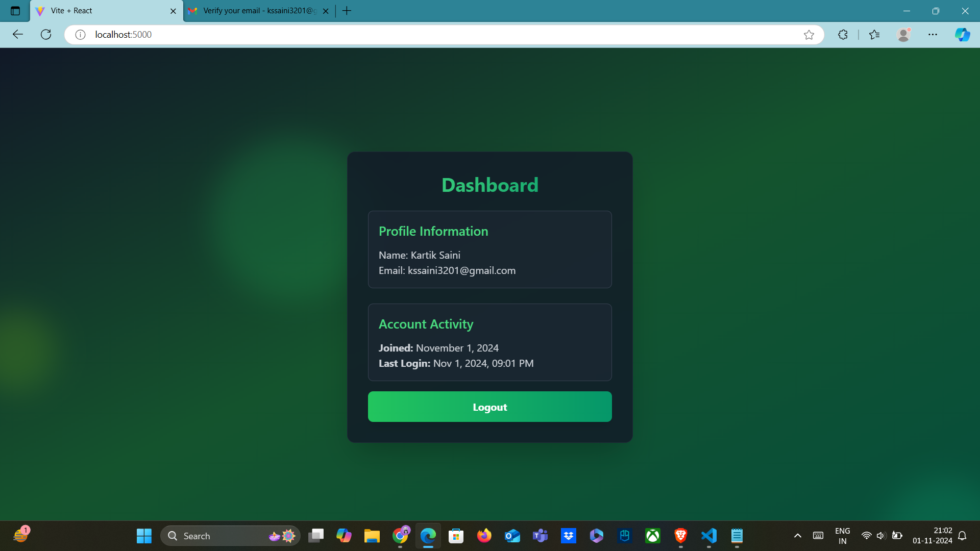Click the Joined: November 1, 2024 line

tap(438, 348)
